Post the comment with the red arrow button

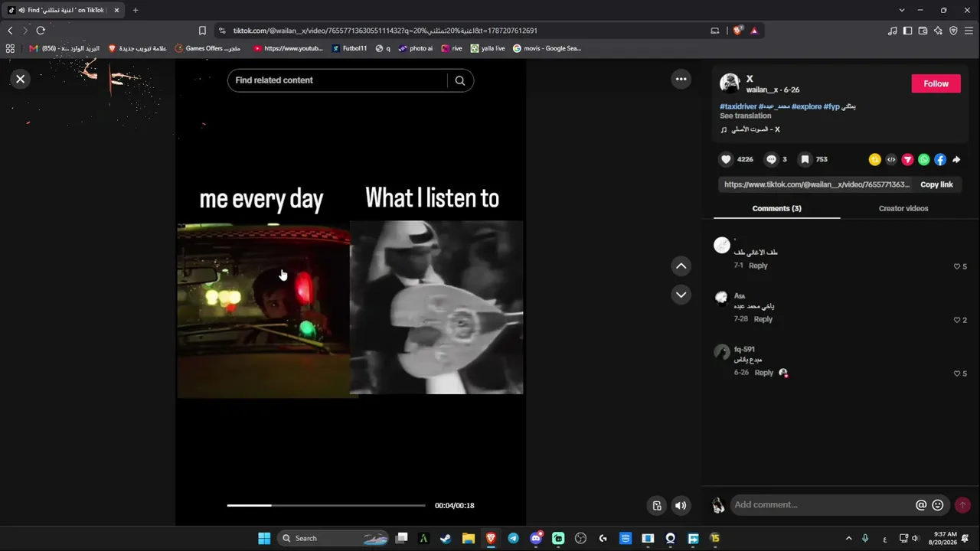[x=962, y=505]
